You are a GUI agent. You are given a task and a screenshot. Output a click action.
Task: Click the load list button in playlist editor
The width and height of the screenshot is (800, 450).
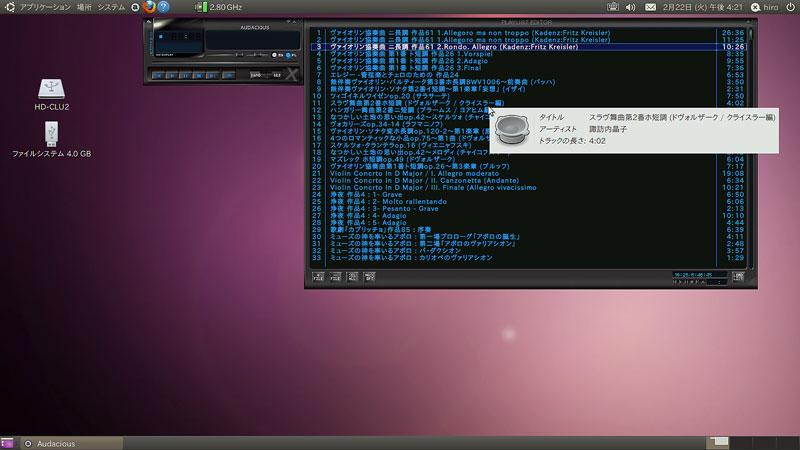coord(738,277)
